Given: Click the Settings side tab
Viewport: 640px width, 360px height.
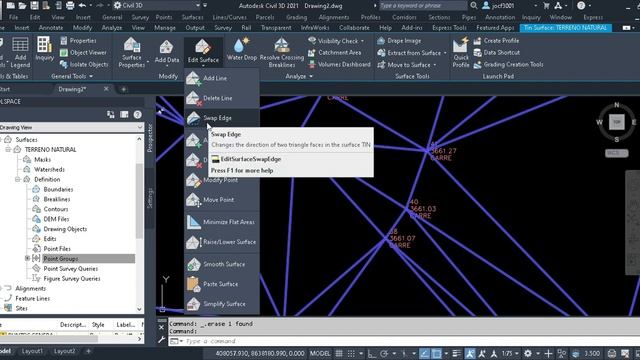Looking at the screenshot, I should (x=150, y=198).
